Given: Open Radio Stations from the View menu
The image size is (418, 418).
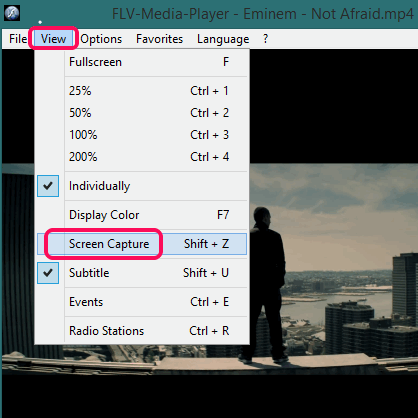Looking at the screenshot, I should pyautogui.click(x=142, y=331).
